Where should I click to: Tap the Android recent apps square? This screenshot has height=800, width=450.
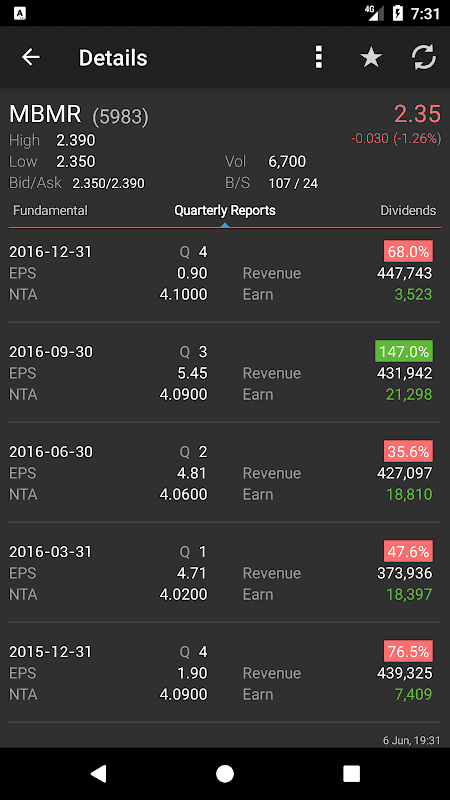352,773
